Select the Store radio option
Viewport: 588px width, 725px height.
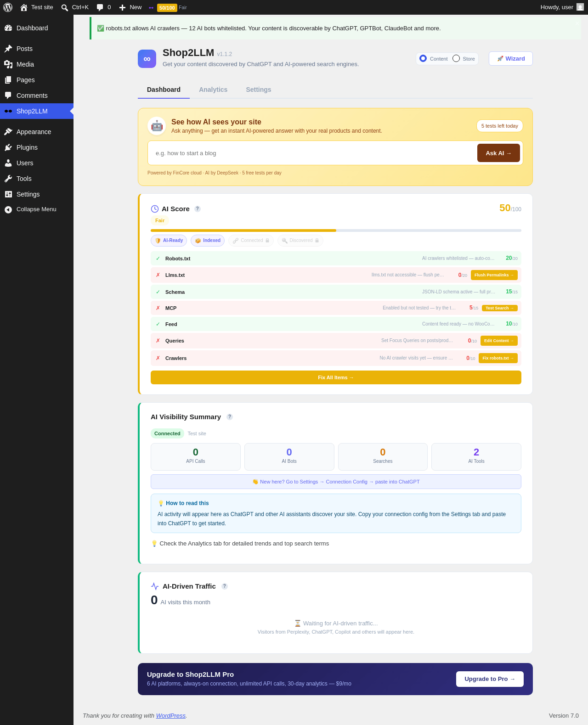pos(456,58)
